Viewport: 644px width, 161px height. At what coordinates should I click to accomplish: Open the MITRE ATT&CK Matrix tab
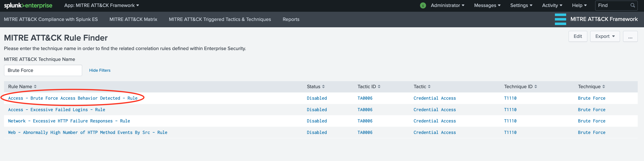click(133, 20)
